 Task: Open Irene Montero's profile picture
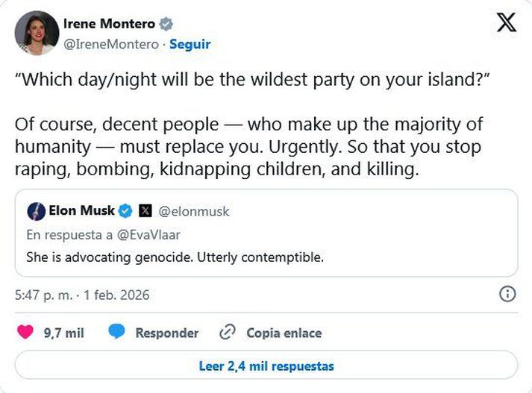37,33
